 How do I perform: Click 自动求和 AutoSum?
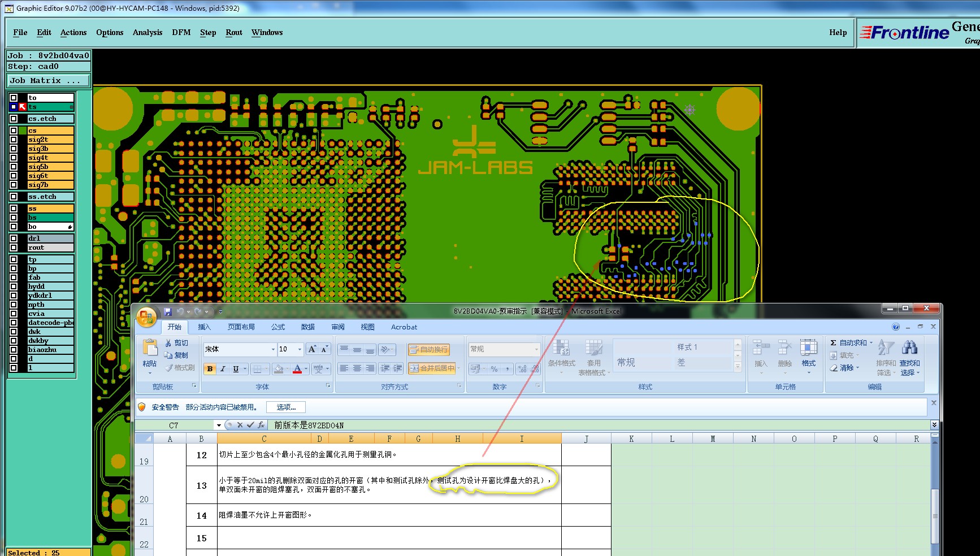coord(851,343)
